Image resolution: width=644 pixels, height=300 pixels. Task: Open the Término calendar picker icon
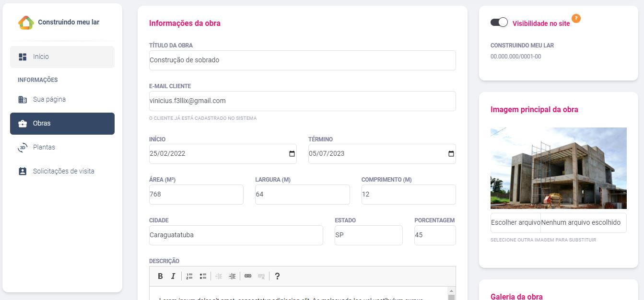point(451,154)
